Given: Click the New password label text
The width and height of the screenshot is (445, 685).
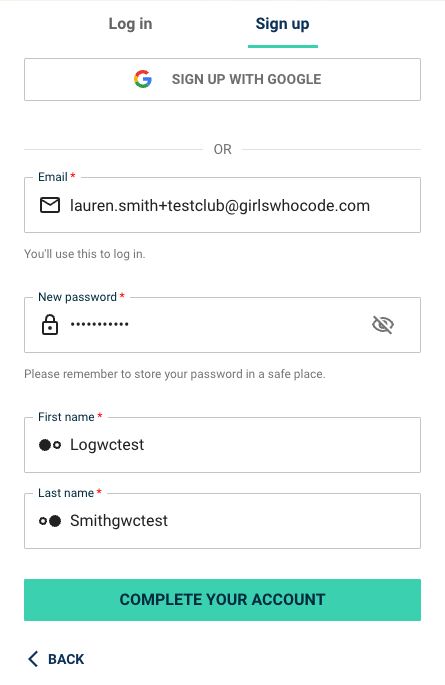Looking at the screenshot, I should [x=77, y=297].
